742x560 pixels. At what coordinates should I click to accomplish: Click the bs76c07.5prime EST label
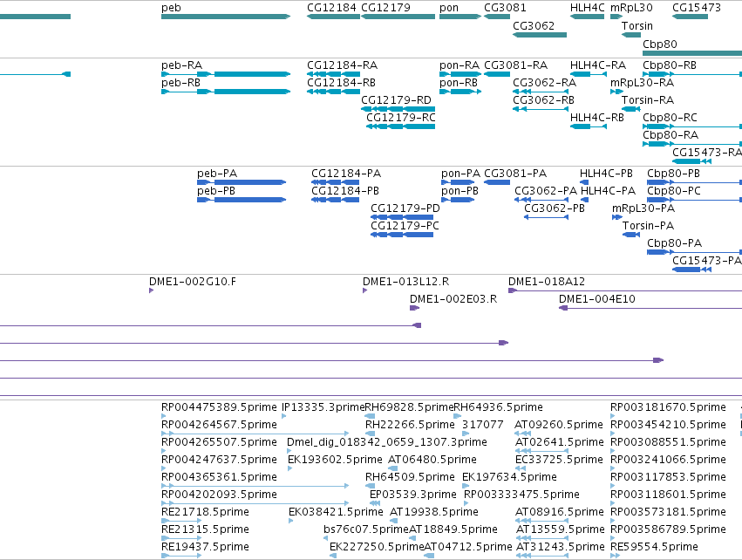click(366, 529)
